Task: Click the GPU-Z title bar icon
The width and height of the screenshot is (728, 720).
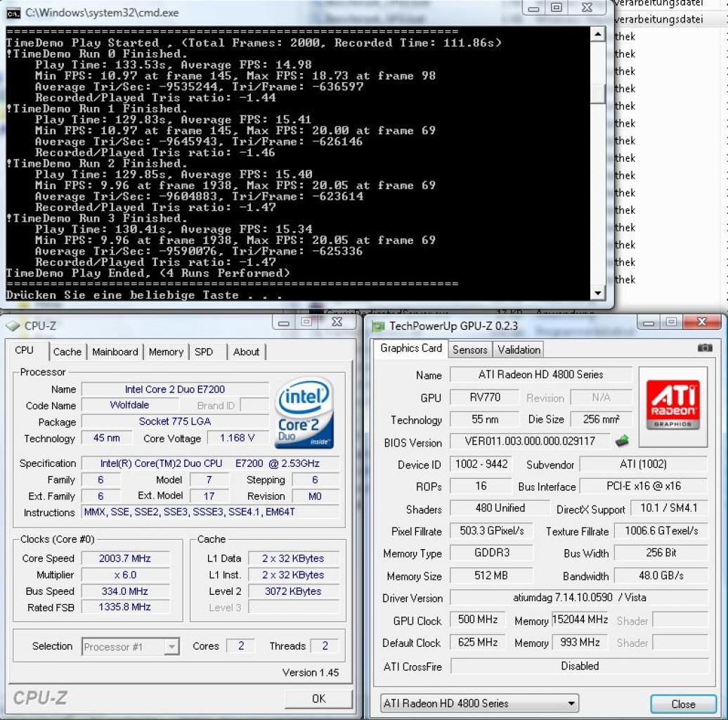Action: [x=378, y=326]
